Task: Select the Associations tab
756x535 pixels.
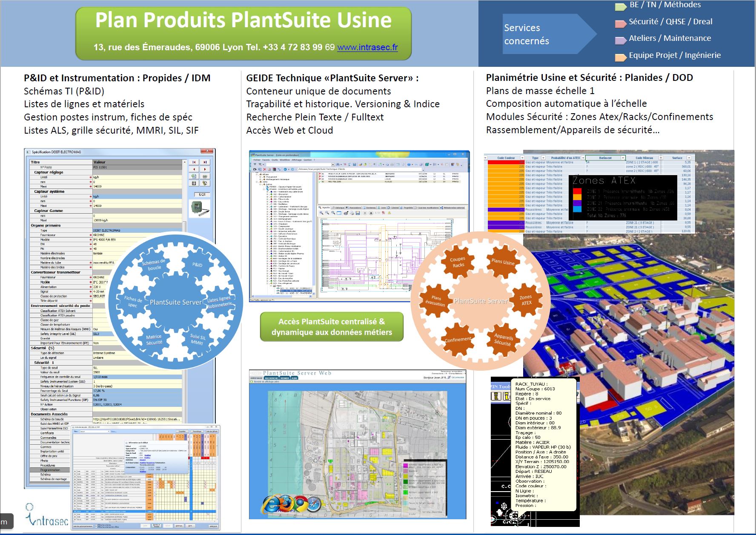Action: pos(353,208)
